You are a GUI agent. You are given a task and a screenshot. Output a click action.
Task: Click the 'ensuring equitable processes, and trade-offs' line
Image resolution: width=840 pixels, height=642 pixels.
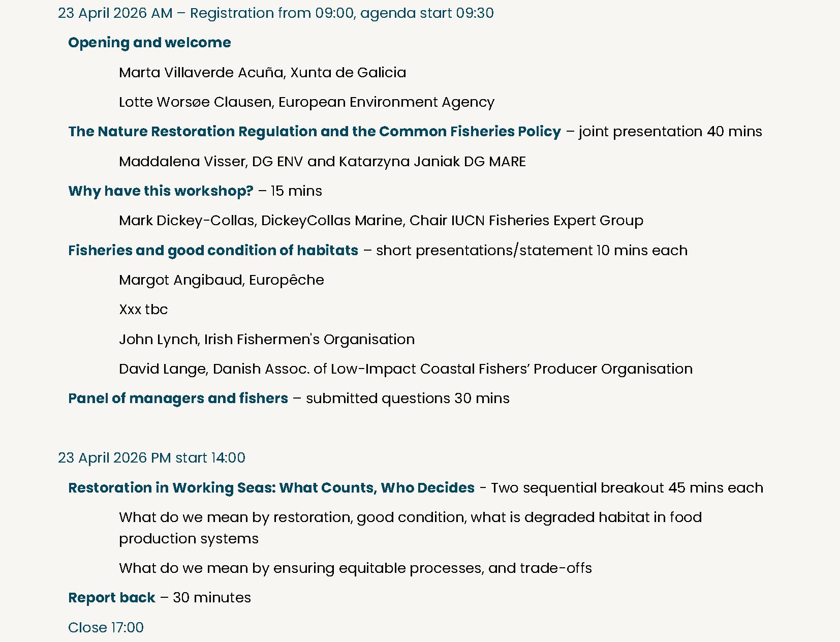[355, 568]
